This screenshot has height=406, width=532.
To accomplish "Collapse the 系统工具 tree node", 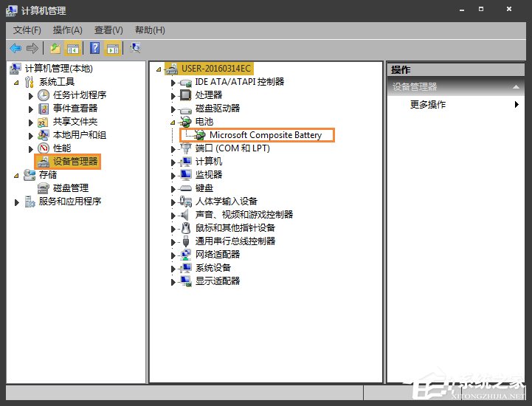I will 16,83.
